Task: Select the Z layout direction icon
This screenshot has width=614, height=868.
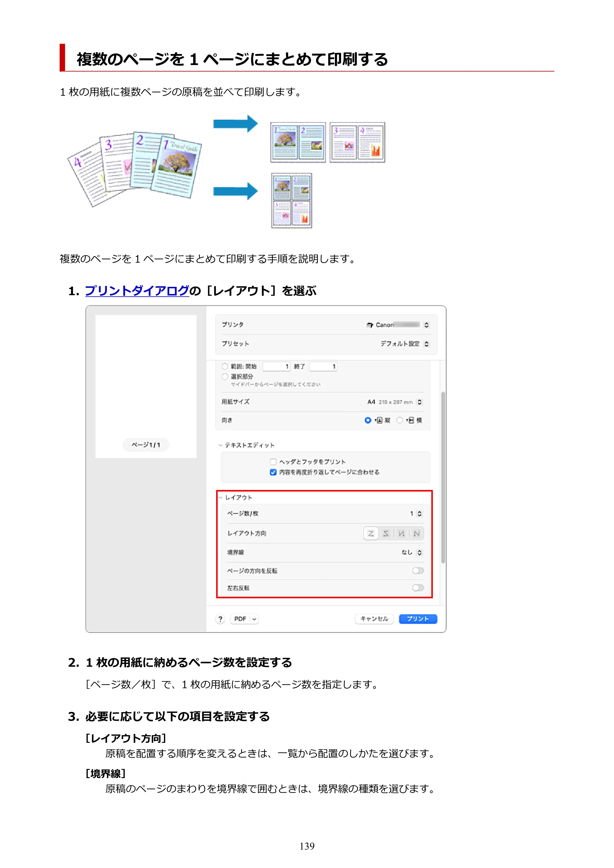Action: tap(370, 534)
